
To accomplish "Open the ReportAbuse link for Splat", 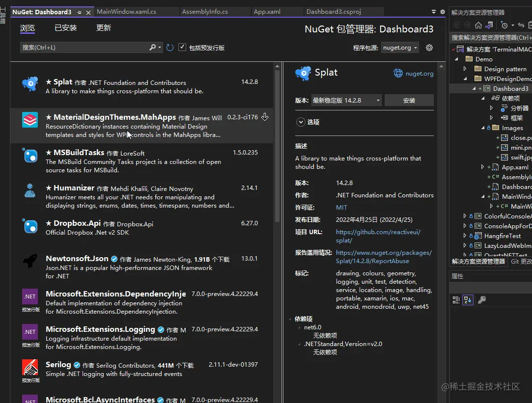I will pos(384,257).
